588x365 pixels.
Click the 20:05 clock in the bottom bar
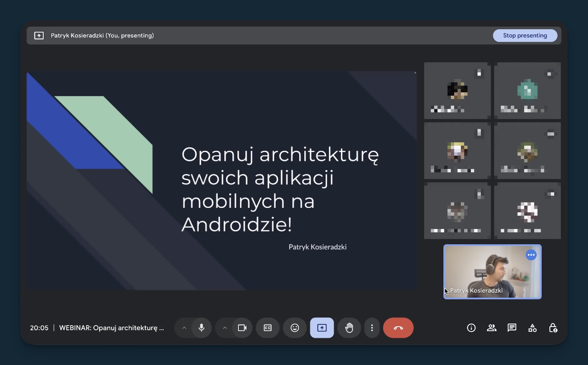(39, 327)
